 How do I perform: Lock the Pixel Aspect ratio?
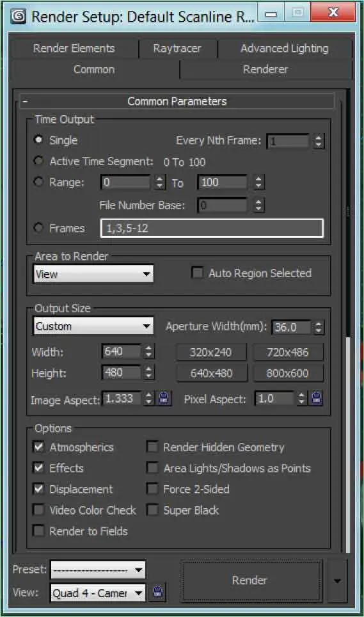[317, 399]
